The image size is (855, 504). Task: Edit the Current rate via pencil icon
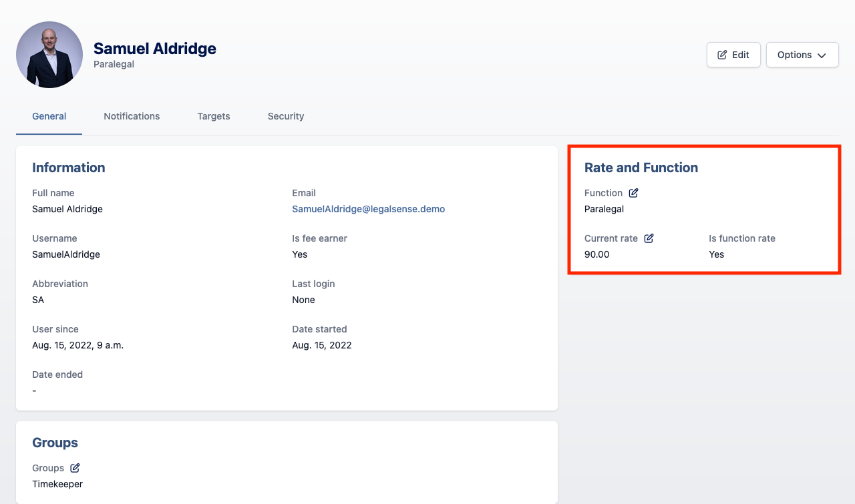(x=649, y=238)
